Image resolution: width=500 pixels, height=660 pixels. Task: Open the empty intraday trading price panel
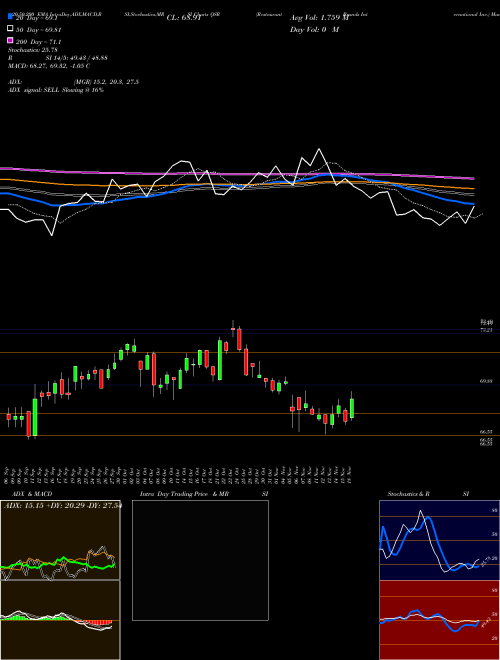pyautogui.click(x=200, y=560)
